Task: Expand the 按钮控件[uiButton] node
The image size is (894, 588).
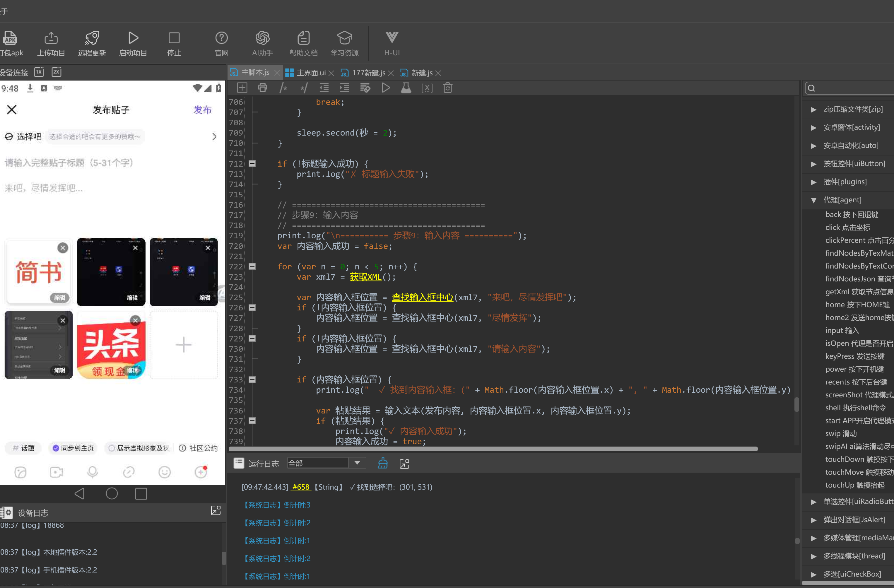Action: tap(813, 164)
